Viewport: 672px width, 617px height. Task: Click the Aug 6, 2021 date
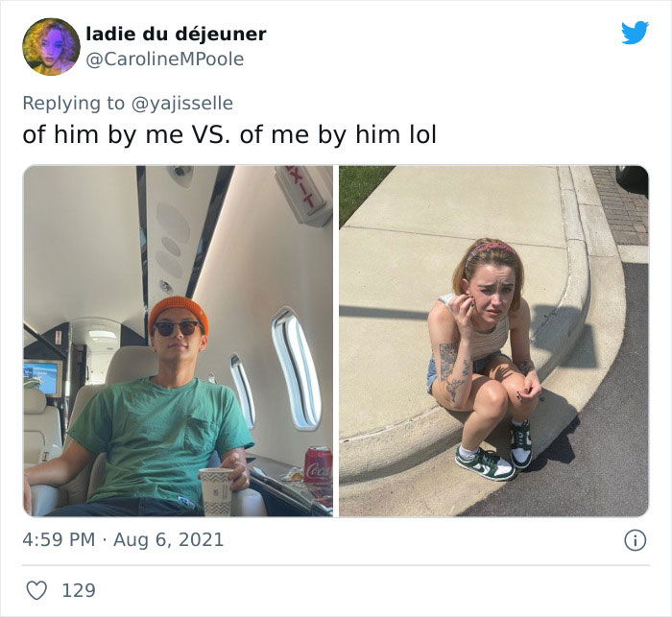click(168, 539)
